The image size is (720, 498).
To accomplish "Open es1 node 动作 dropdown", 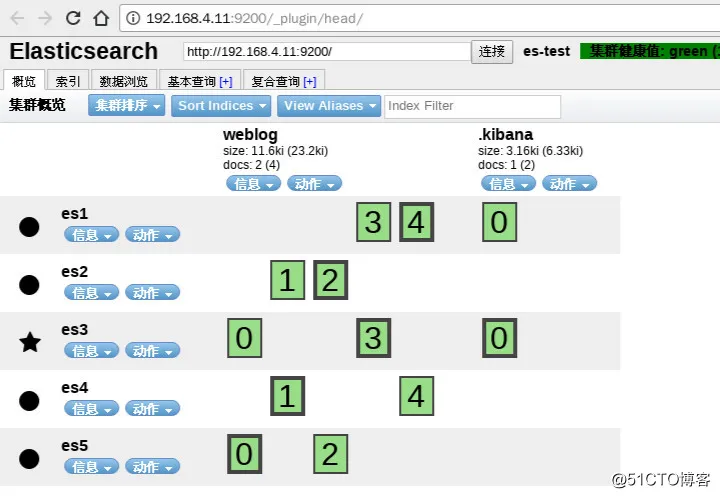I will click(x=152, y=235).
